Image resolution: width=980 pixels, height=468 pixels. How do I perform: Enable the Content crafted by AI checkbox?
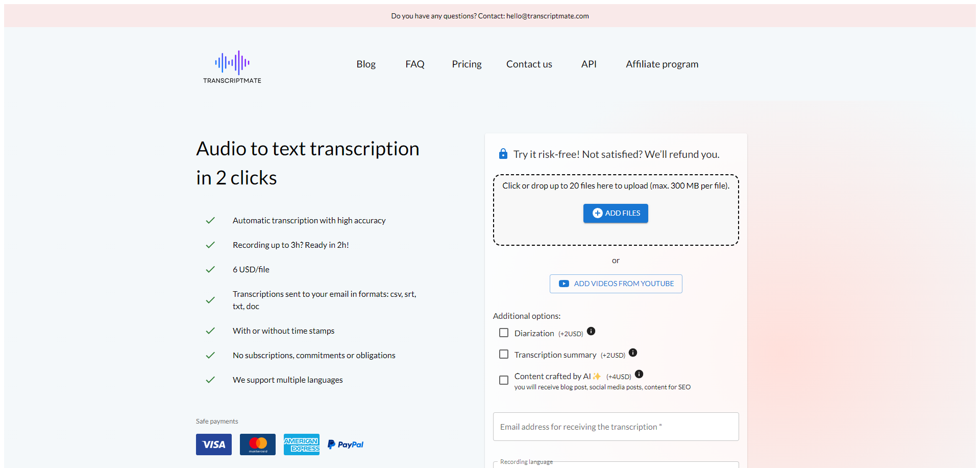(504, 380)
